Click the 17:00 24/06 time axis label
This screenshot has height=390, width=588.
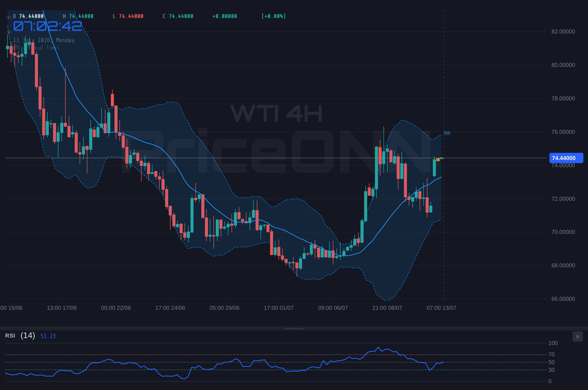click(x=170, y=308)
